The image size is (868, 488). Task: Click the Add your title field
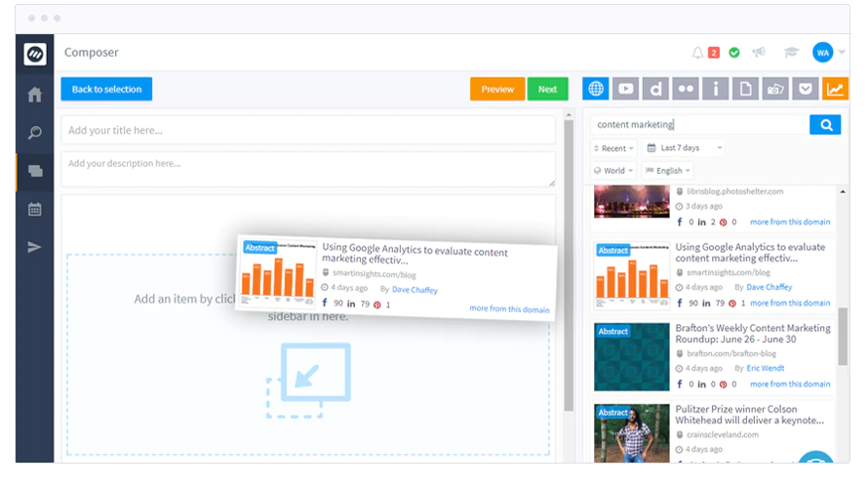tap(308, 130)
